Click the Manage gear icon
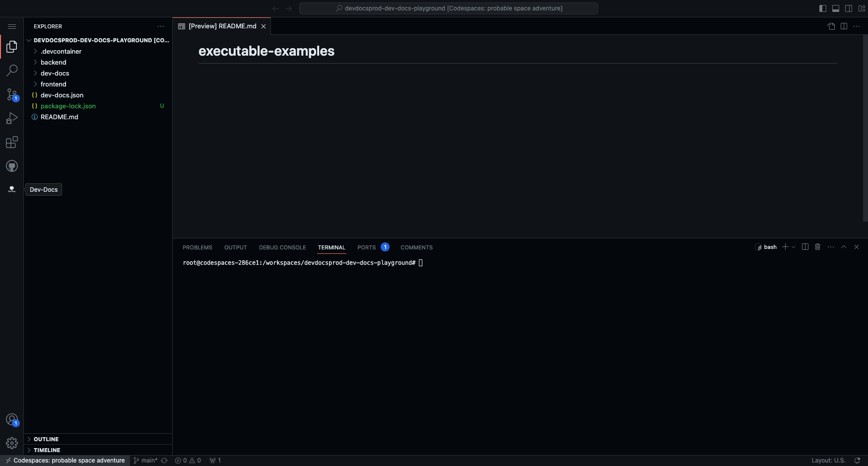This screenshot has width=868, height=466. pos(12,443)
